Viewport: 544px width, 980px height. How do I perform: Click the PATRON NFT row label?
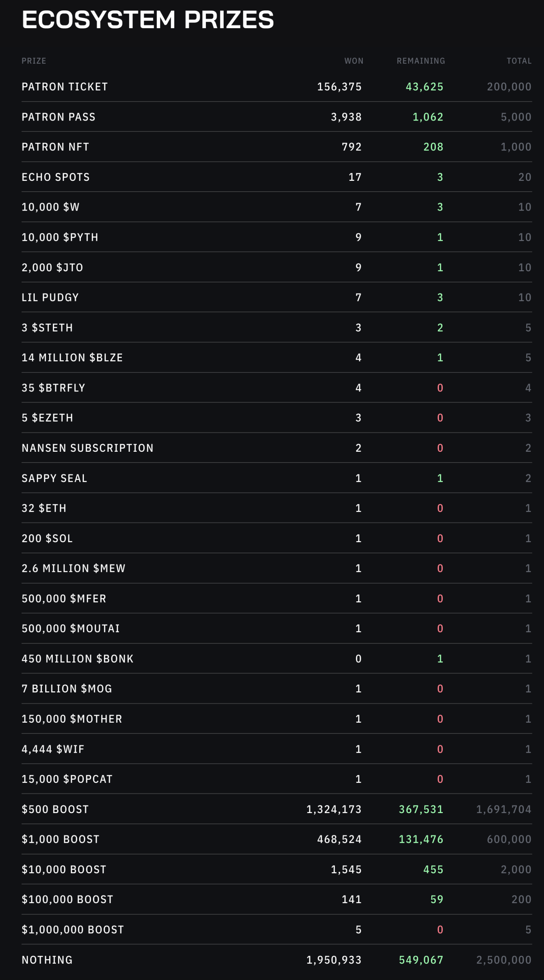55,147
